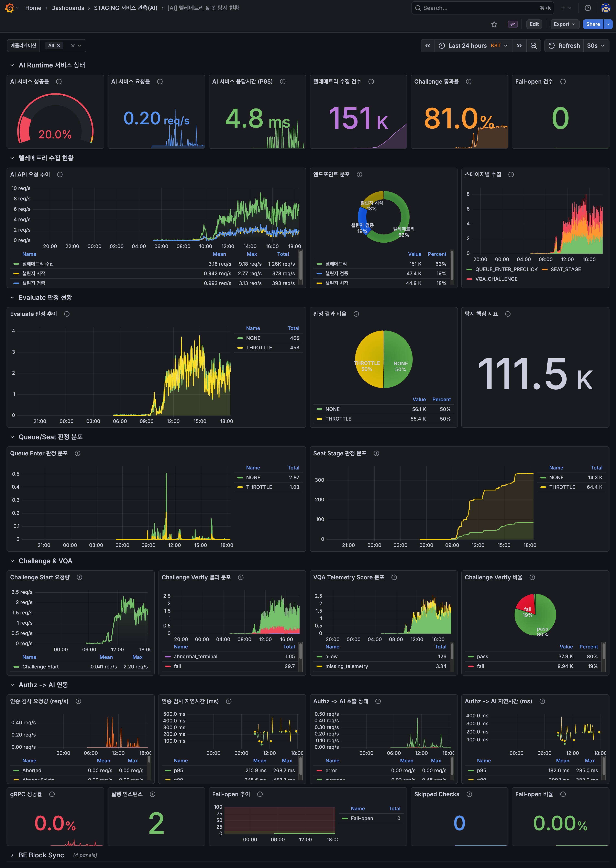616x868 pixels.
Task: Shift time range backward with double-arrow icon
Action: 428,45
